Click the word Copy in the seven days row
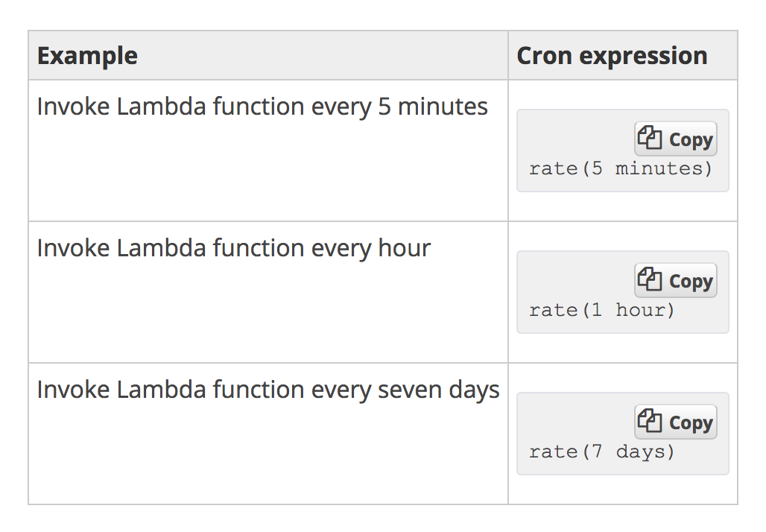This screenshot has width=766, height=532. [x=691, y=423]
